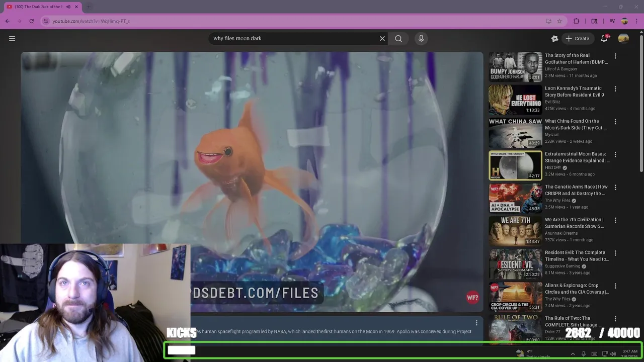This screenshot has height=362, width=644.
Task: Open Bumpy Johnson Godfather of Harlem thumbnail
Action: pyautogui.click(x=516, y=66)
